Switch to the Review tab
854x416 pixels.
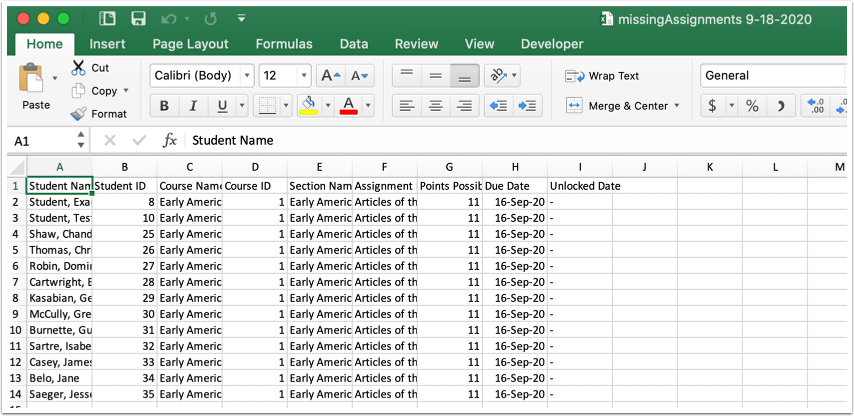417,44
